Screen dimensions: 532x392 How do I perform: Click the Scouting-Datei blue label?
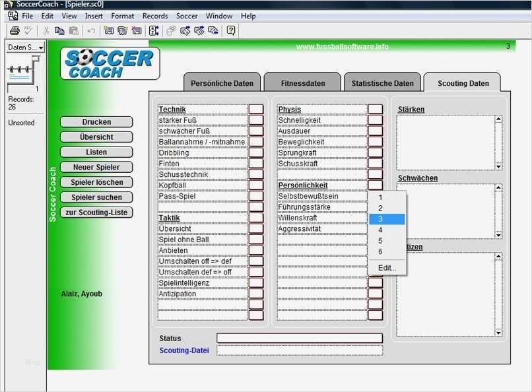[x=184, y=350]
